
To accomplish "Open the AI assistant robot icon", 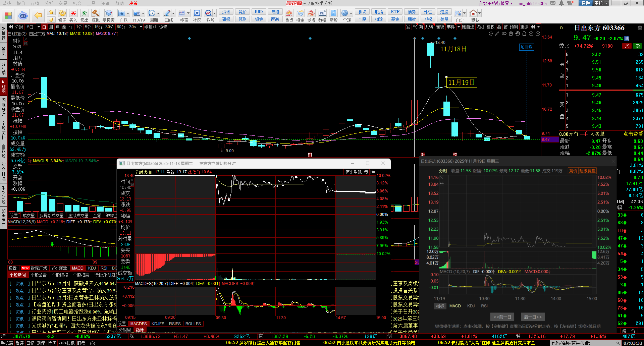I will coord(23,15).
